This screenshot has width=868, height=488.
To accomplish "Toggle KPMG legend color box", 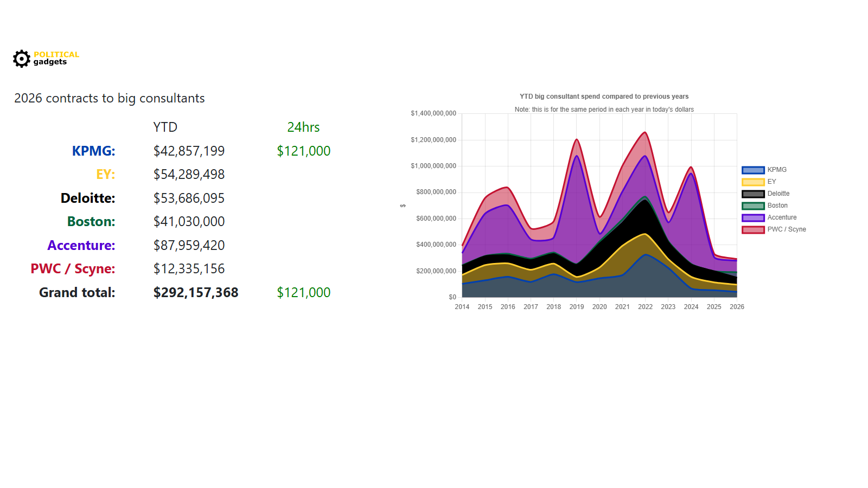I will pos(753,170).
